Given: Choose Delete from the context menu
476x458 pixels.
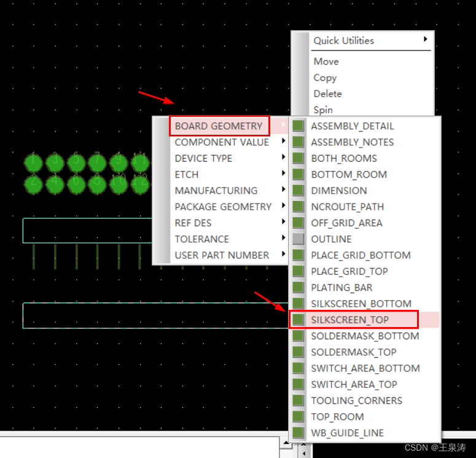Looking at the screenshot, I should [327, 93].
